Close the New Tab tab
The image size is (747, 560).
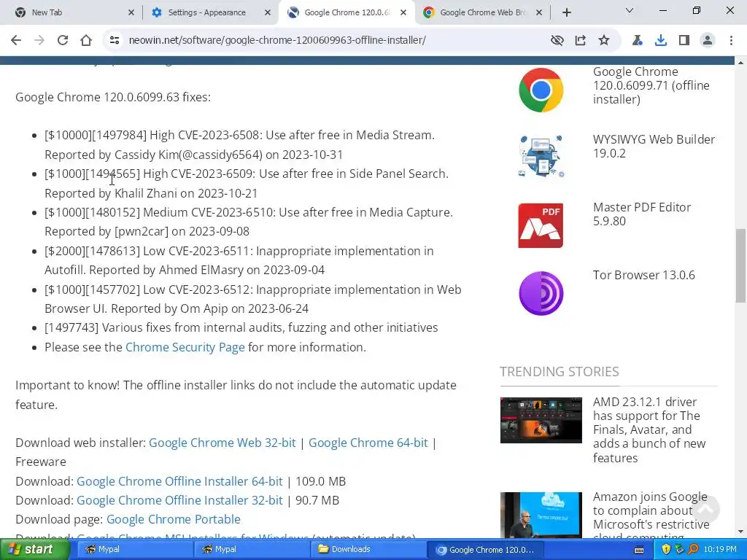click(x=131, y=12)
